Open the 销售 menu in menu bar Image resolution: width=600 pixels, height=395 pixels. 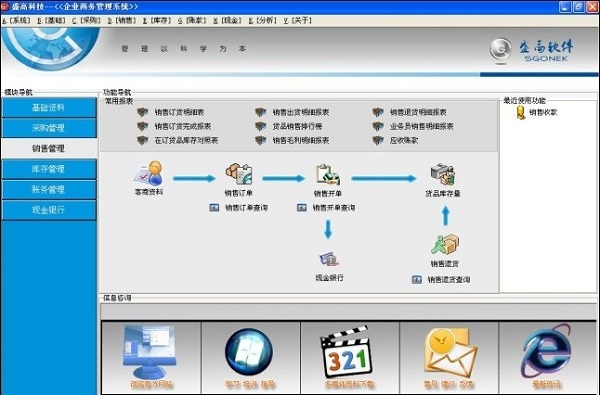pyautogui.click(x=122, y=20)
